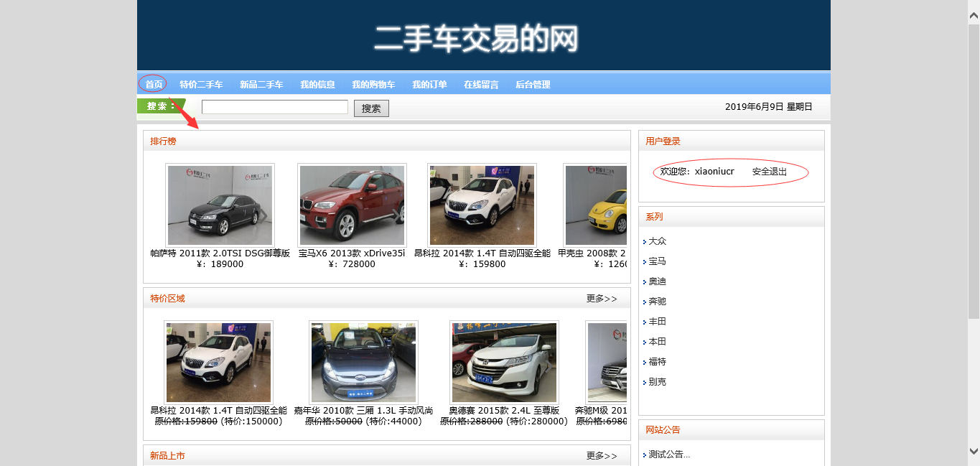
Task: Open 我的信息 in the navigation bar
Action: click(x=317, y=85)
